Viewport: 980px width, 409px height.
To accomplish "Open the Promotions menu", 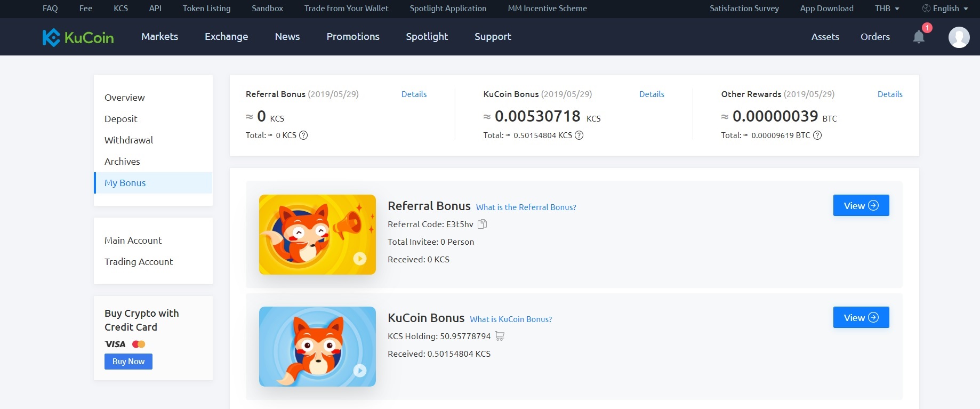I will coord(353,37).
